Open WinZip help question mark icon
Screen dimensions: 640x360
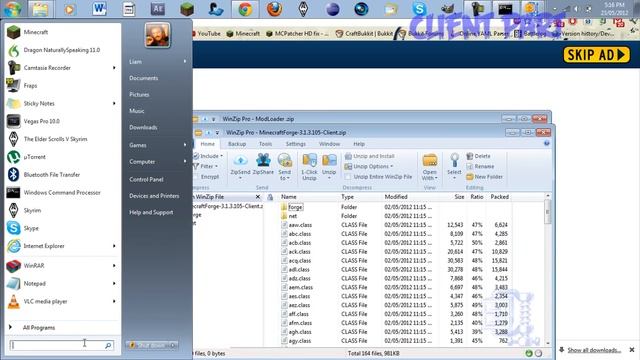pyautogui.click(x=547, y=143)
